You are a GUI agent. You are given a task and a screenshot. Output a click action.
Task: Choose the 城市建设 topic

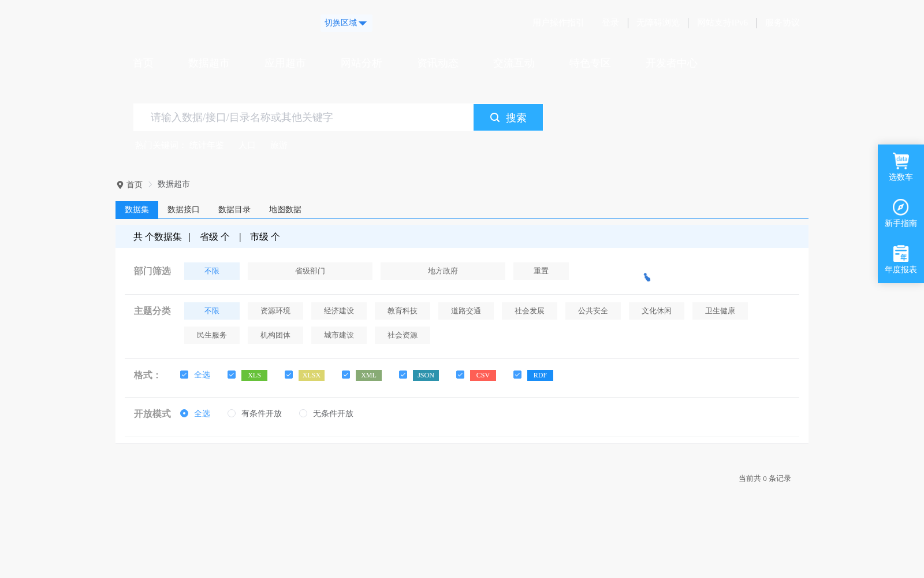[x=339, y=335]
